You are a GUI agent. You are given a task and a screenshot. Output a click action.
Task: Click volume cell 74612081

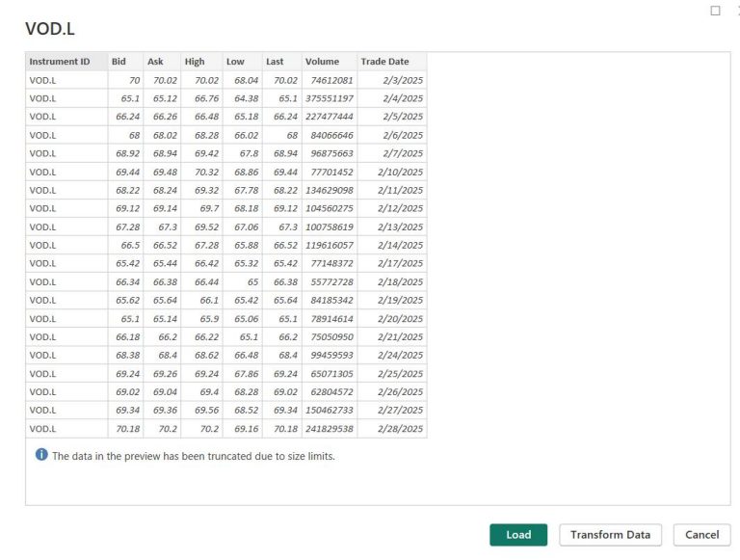point(330,80)
